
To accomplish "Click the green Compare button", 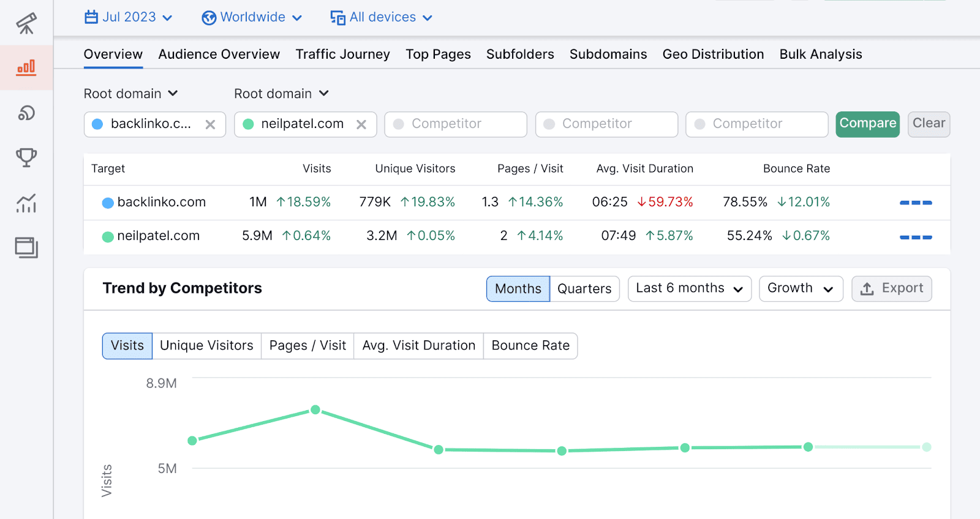I will 868,124.
